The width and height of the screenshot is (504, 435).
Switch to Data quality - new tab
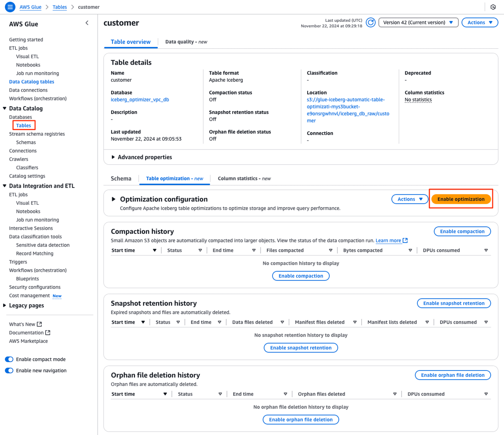(x=186, y=42)
